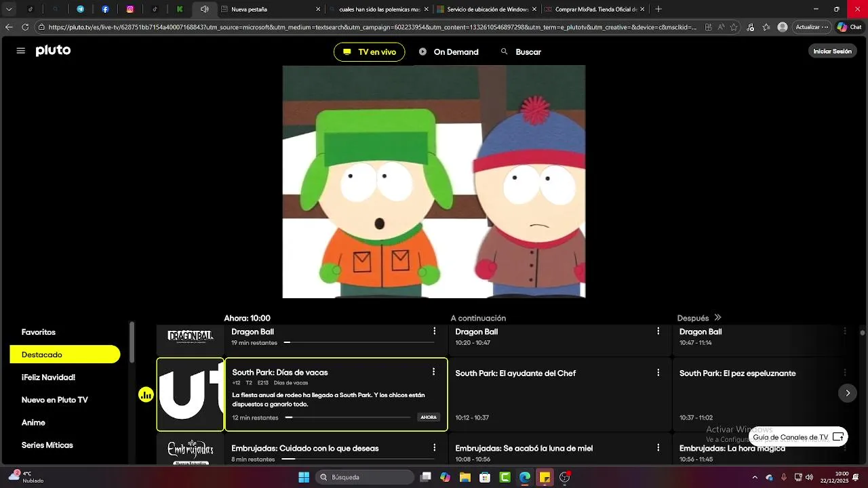
Task: Open options for South Park: Días de vacas
Action: coord(433,371)
